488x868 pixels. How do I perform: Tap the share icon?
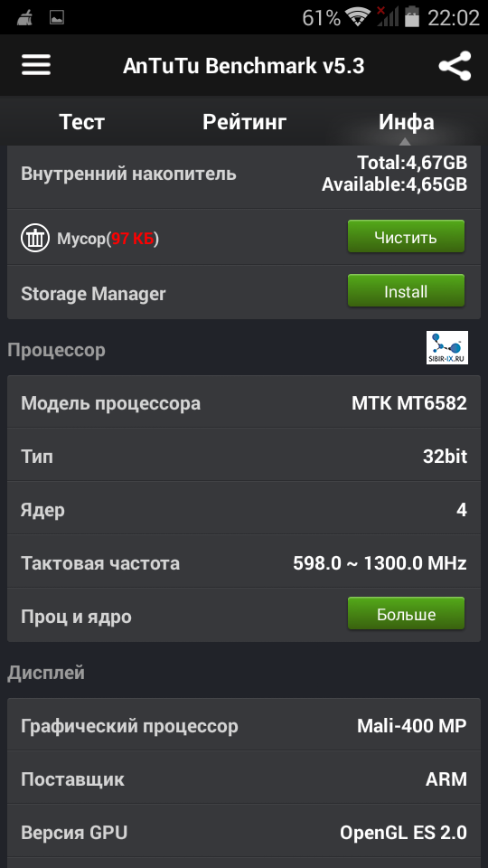[x=455, y=66]
